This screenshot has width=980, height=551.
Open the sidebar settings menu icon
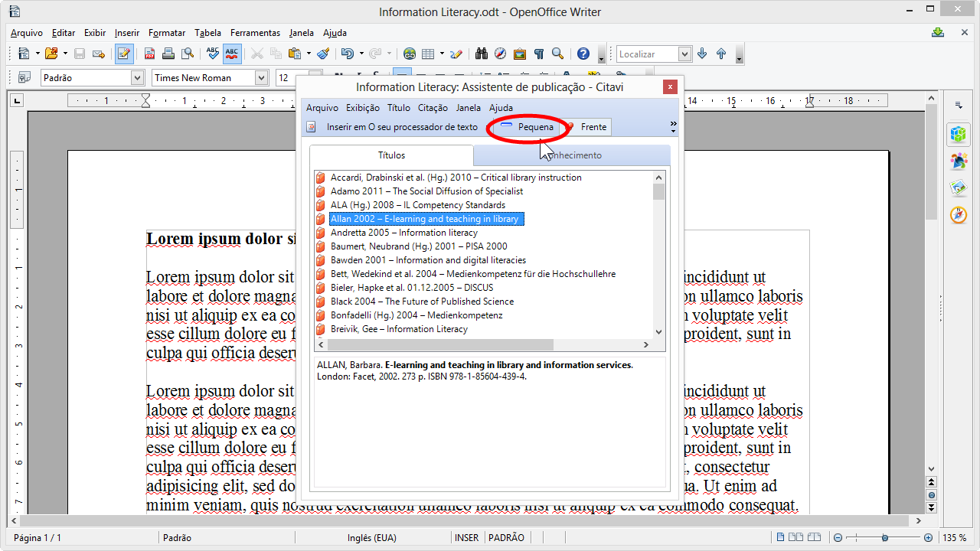[959, 105]
